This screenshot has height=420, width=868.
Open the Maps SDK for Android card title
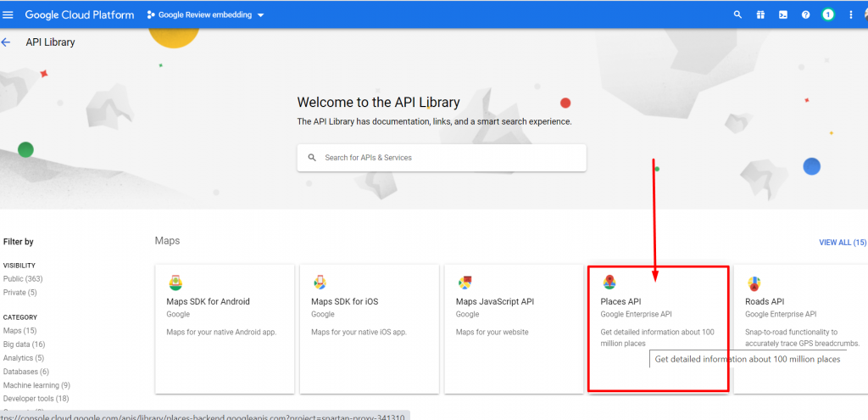[209, 302]
